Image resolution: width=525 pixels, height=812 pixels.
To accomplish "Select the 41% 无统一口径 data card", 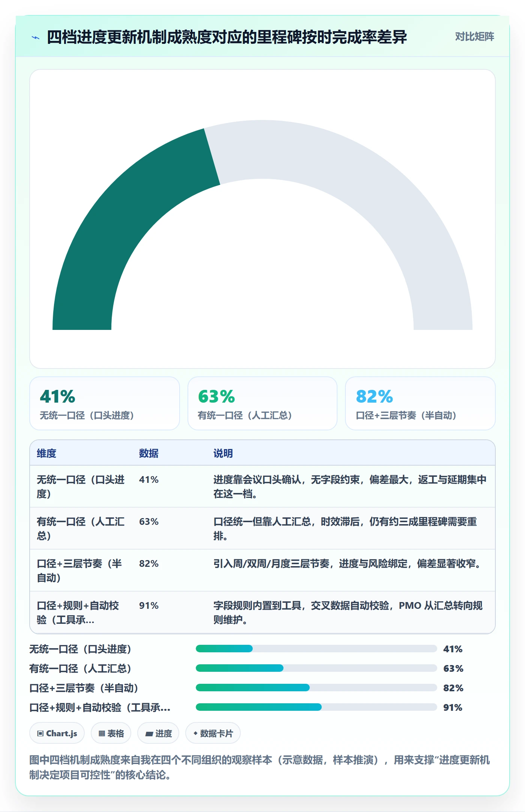I will [x=105, y=403].
